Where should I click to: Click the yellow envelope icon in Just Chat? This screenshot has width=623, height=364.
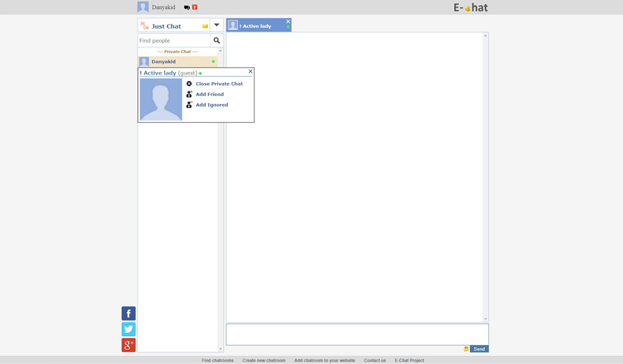click(205, 27)
